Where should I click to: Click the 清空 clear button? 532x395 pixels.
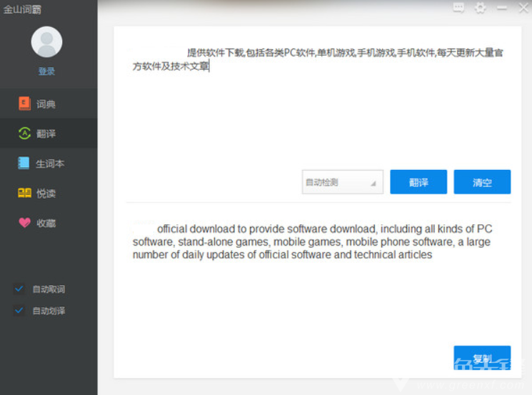tap(482, 182)
